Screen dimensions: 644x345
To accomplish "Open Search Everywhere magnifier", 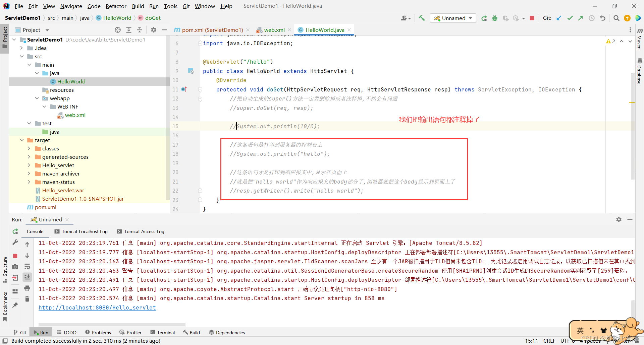I will click(x=616, y=18).
